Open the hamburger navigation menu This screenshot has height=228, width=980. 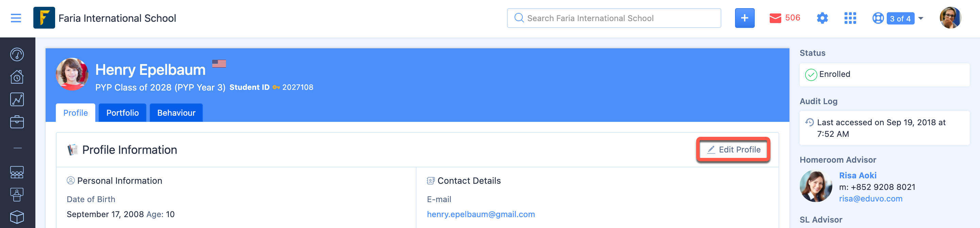pos(16,18)
